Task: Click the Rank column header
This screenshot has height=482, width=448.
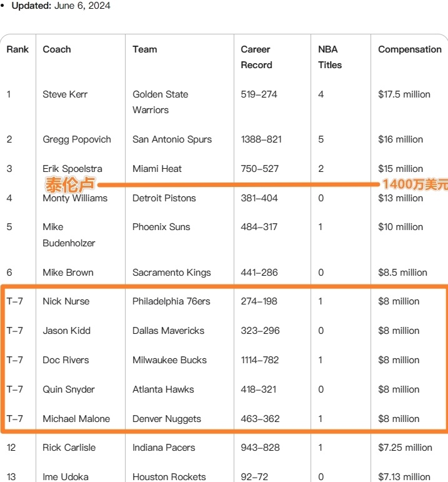Action: [17, 49]
